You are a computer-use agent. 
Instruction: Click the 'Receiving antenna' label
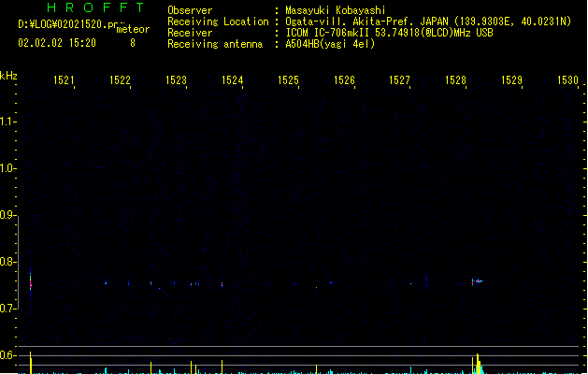coord(215,44)
